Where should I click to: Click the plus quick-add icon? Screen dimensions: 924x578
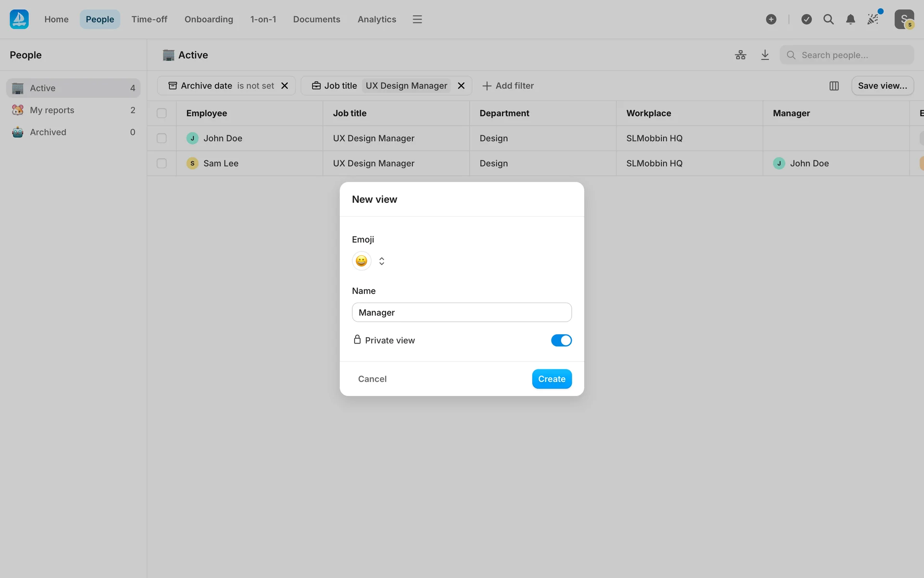tap(771, 19)
